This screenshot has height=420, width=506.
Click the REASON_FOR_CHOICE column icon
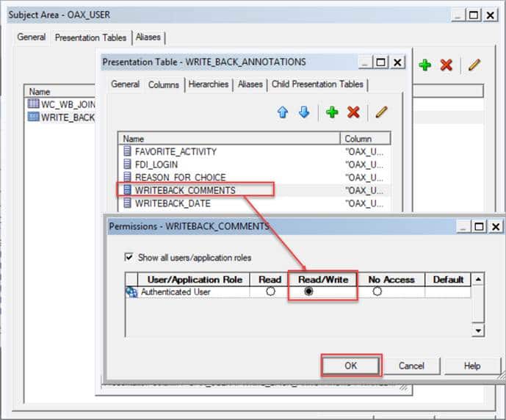tap(128, 177)
